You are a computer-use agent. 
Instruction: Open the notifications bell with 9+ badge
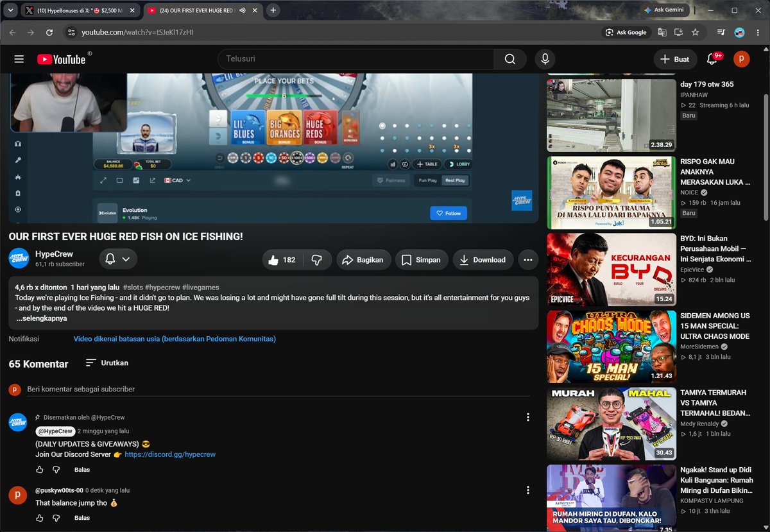(x=712, y=59)
